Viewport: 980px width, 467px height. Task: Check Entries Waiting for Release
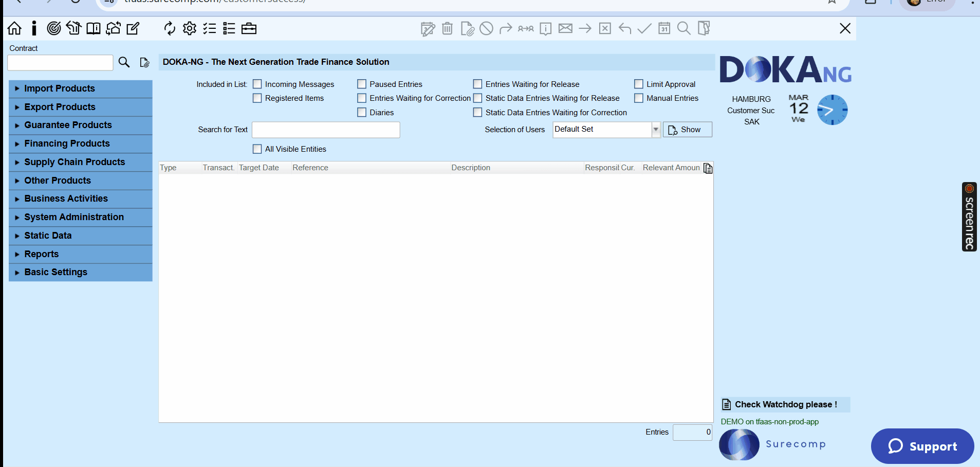coord(478,84)
